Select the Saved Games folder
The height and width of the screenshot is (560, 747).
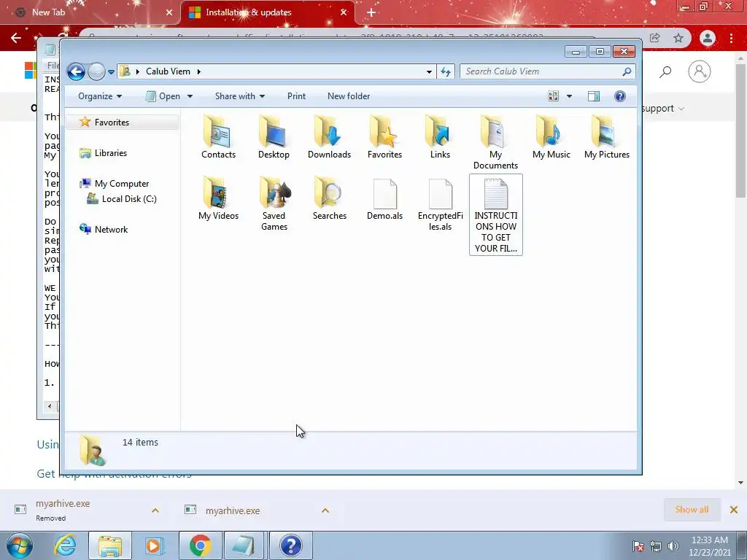(274, 204)
